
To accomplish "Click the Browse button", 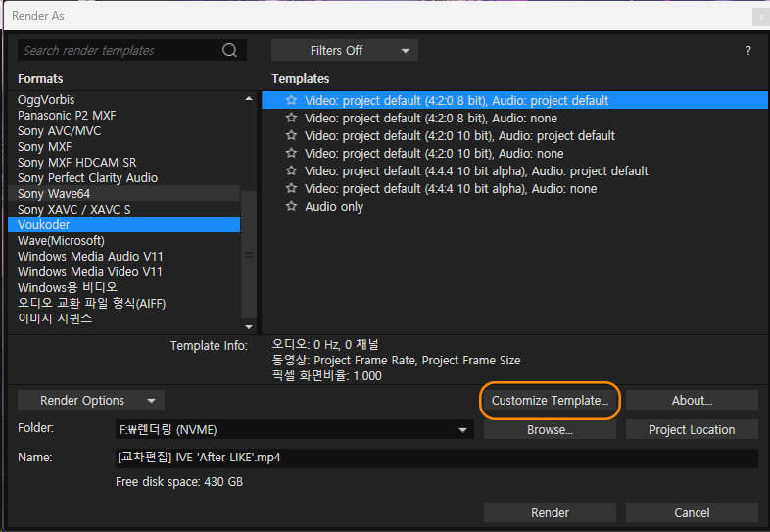I will click(x=550, y=430).
